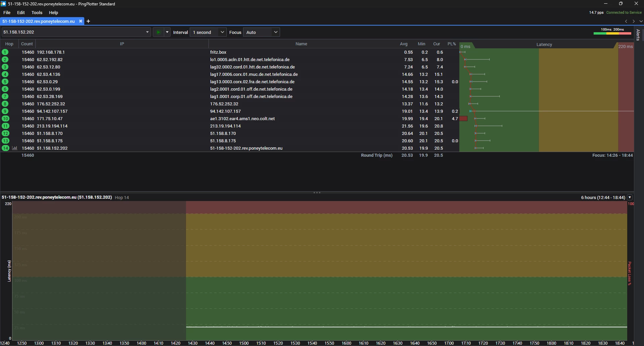This screenshot has width=644, height=346.
Task: Sort by the Avg column header
Action: [404, 44]
